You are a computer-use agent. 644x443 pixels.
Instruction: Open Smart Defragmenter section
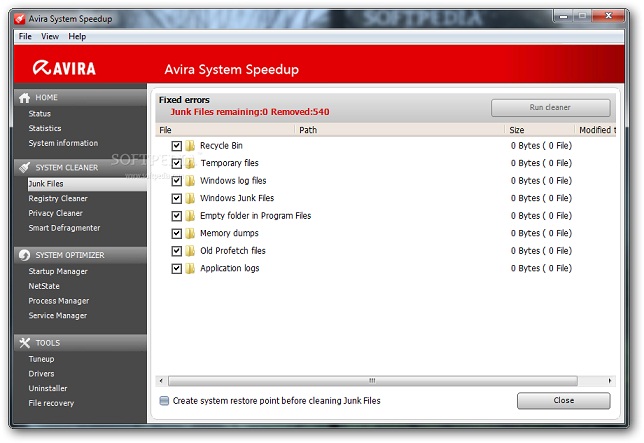tap(64, 228)
